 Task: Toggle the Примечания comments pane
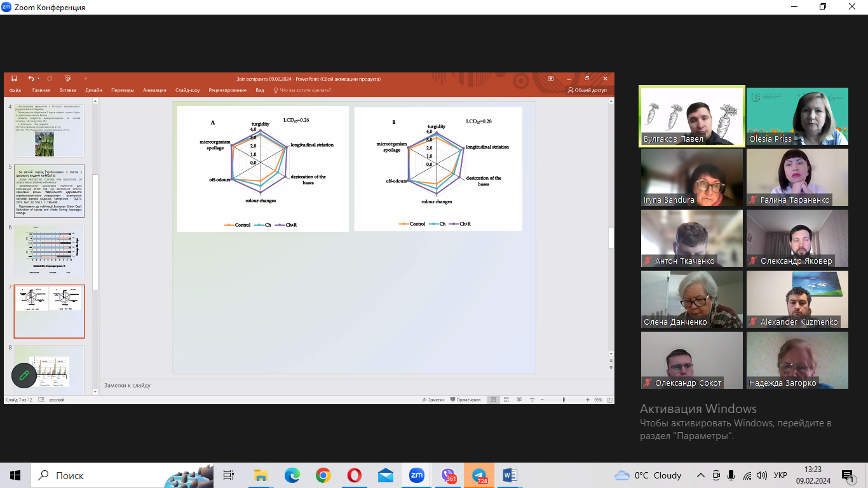[466, 400]
